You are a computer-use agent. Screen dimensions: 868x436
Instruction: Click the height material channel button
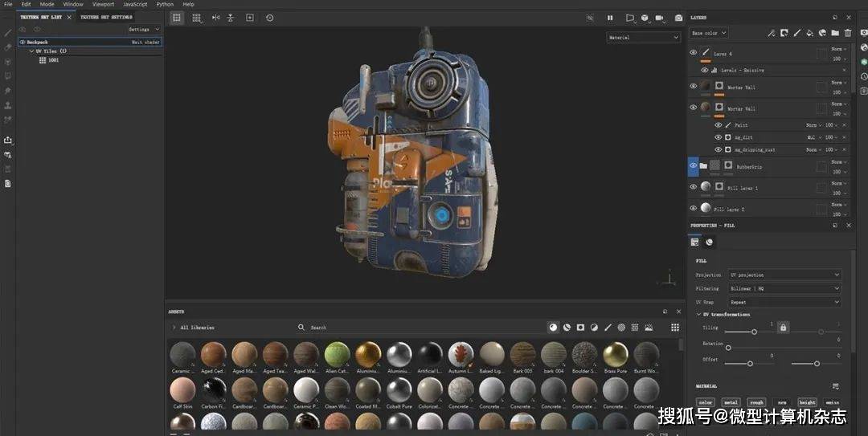[807, 402]
